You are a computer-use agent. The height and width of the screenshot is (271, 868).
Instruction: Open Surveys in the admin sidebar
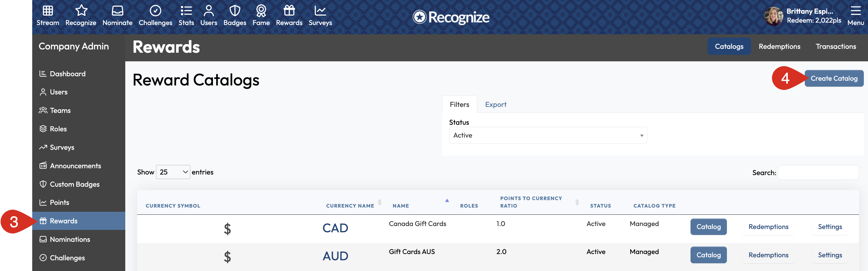click(62, 147)
